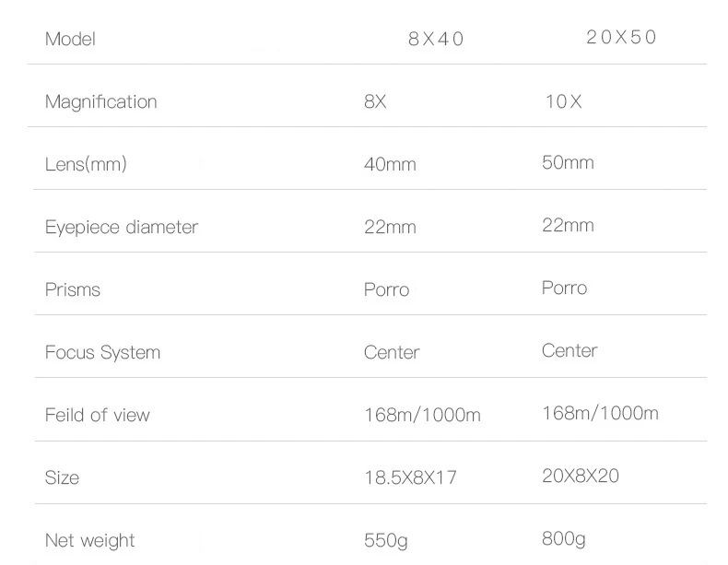Select the 40mm lens value
728x565 pixels.
[390, 164]
